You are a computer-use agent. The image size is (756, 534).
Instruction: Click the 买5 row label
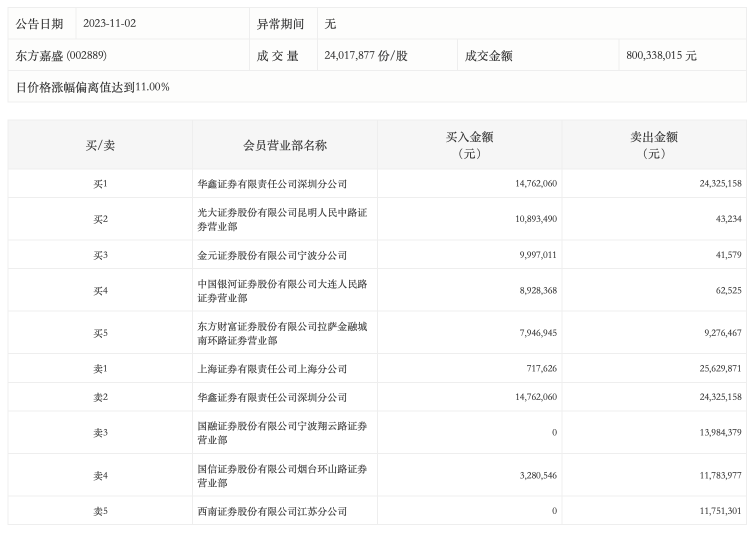point(100,333)
